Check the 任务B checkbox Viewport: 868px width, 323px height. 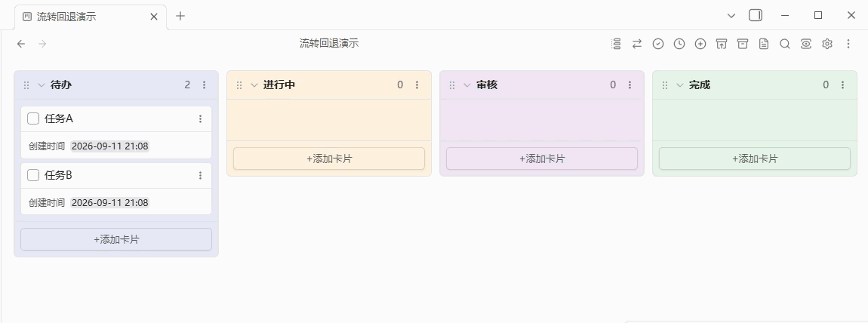[33, 175]
